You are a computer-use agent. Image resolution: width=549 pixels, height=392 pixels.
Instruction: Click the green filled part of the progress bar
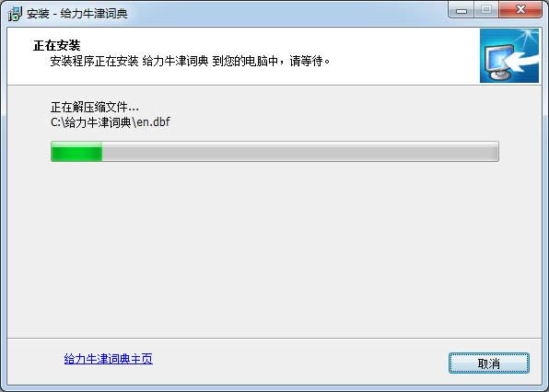[x=76, y=152]
